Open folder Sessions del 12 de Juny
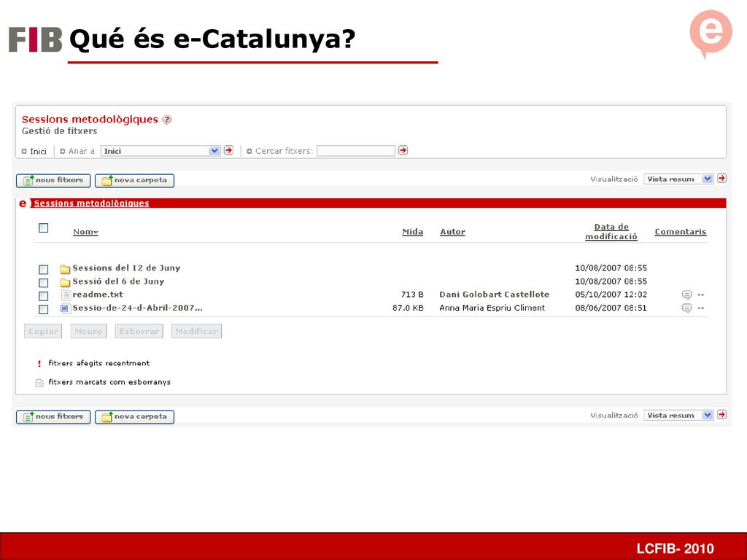 pyautogui.click(x=126, y=268)
